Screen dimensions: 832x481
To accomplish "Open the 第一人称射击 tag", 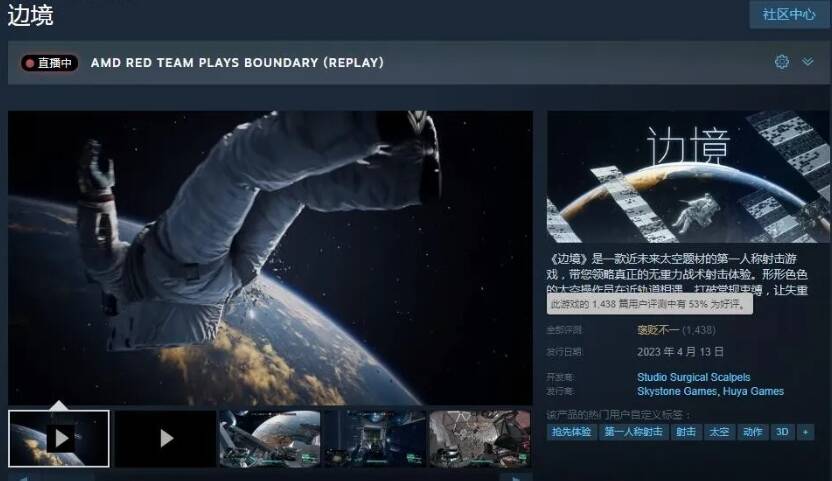I will coord(632,432).
